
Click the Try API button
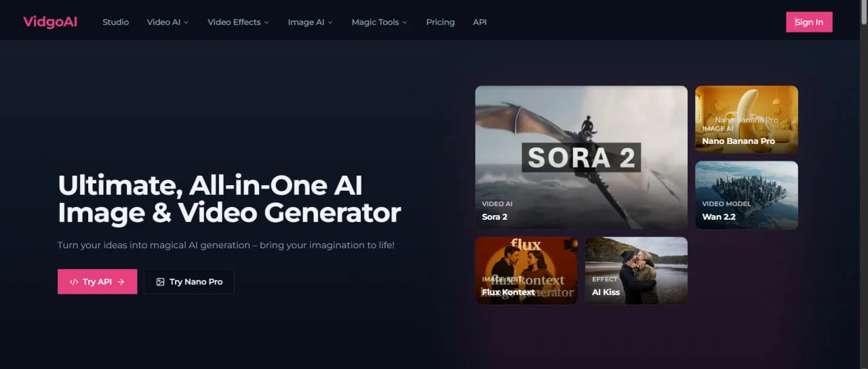97,281
